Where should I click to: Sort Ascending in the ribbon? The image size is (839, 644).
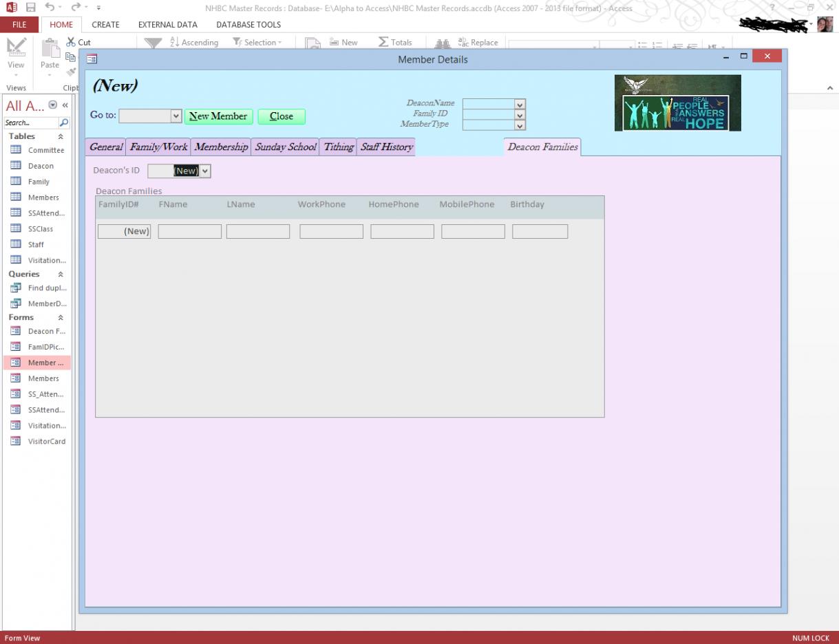193,43
